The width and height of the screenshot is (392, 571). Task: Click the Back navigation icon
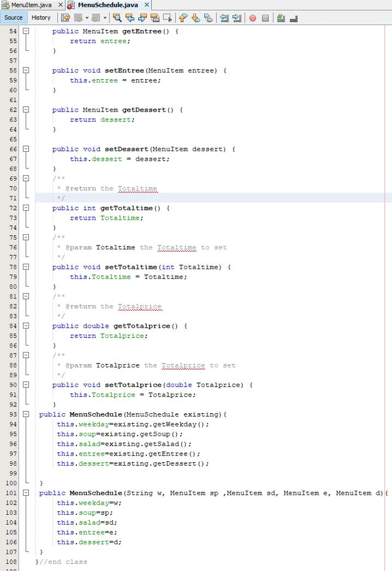78,18
